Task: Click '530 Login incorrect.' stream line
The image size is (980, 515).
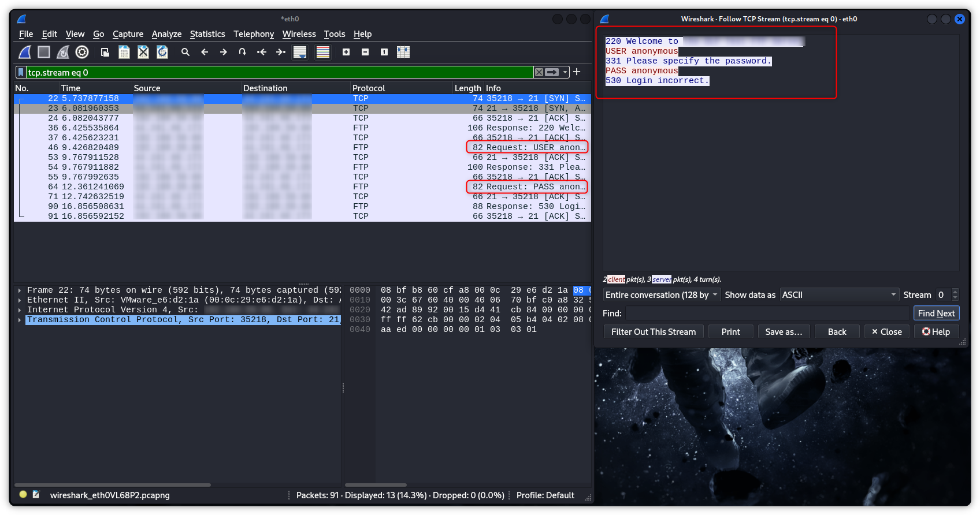Action: click(657, 81)
